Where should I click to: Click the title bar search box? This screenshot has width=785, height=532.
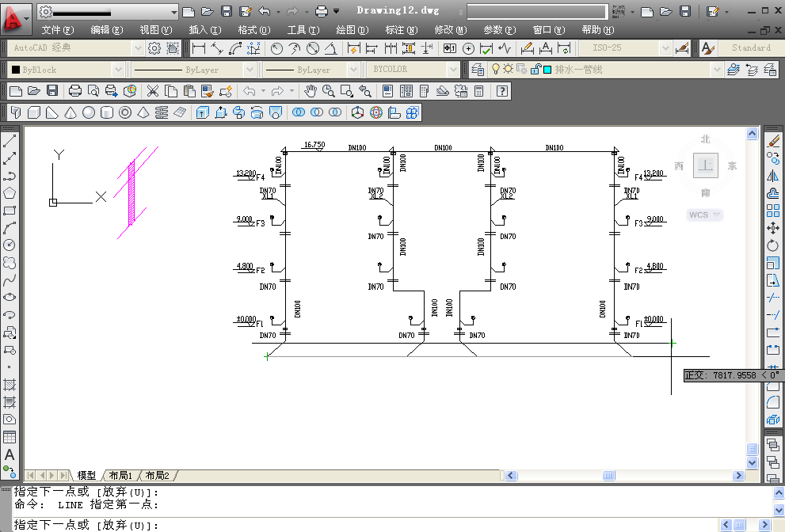click(537, 12)
